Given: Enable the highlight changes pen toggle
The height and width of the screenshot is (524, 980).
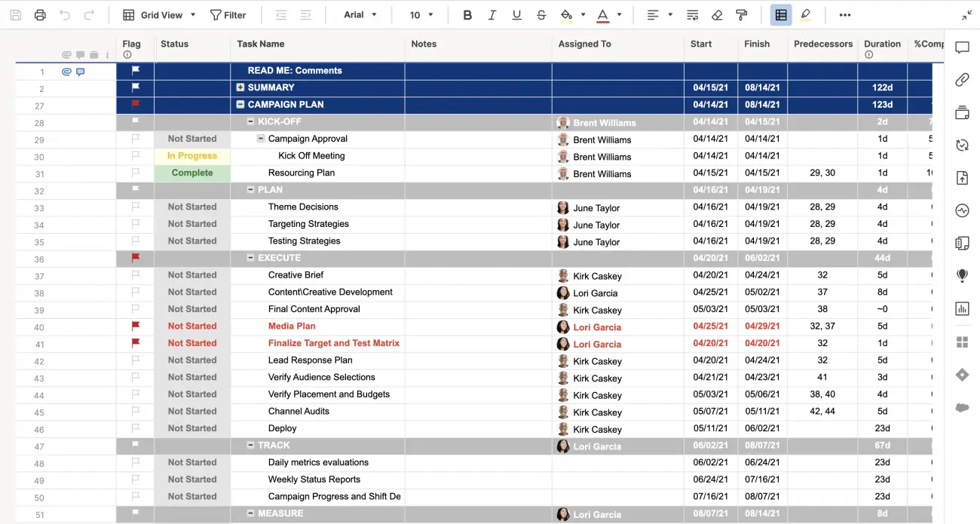Looking at the screenshot, I should click(806, 14).
